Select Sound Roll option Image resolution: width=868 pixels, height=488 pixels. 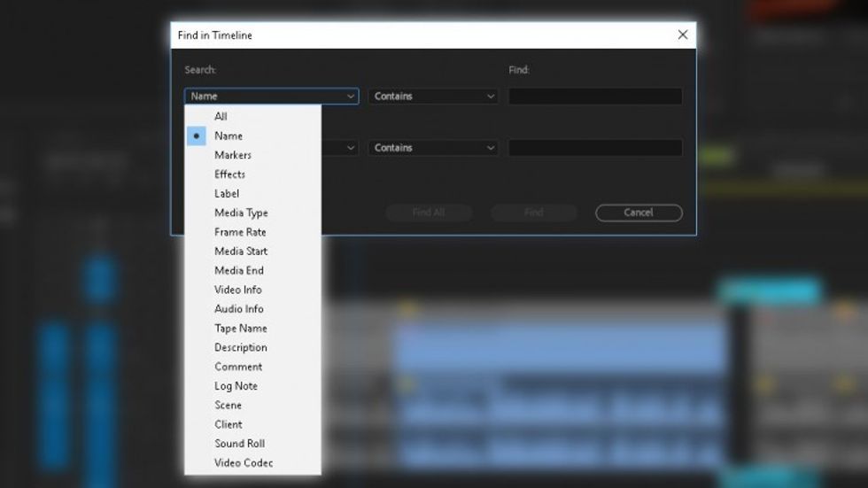click(x=252, y=443)
